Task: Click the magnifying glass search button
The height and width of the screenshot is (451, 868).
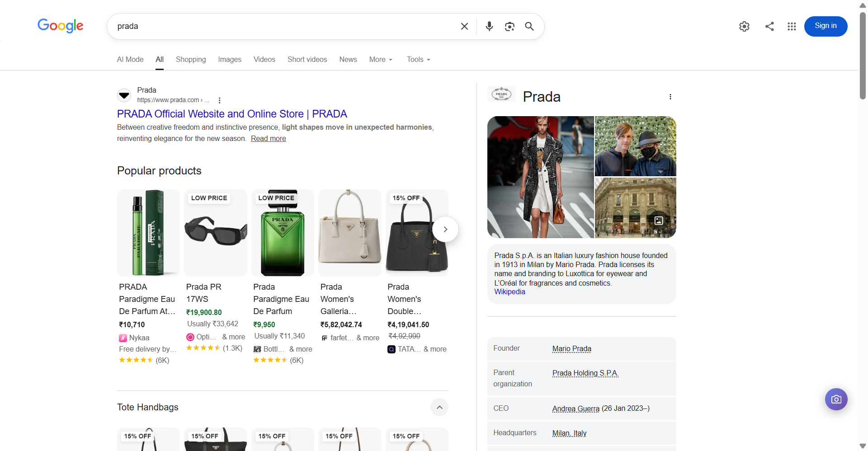Action: coord(529,26)
